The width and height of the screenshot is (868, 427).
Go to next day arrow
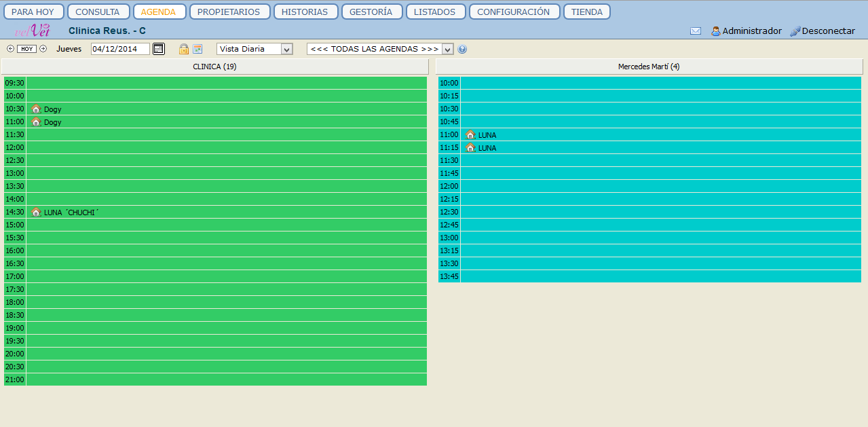pyautogui.click(x=43, y=49)
